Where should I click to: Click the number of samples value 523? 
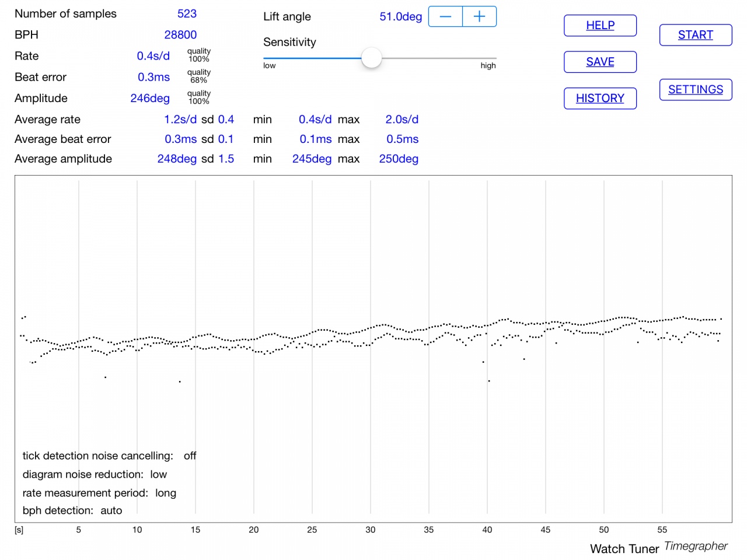tap(187, 14)
